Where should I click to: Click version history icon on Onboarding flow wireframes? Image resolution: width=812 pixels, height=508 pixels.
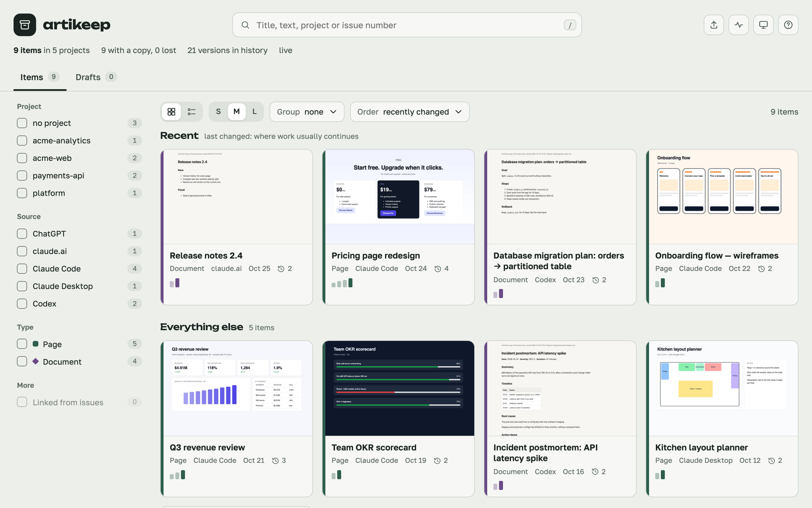761,269
